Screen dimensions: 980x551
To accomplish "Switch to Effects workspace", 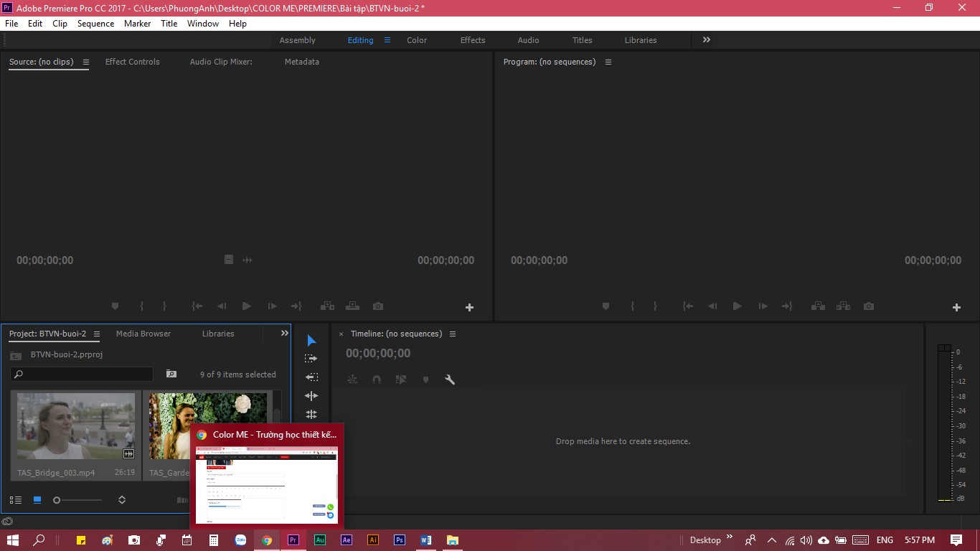I will [473, 40].
